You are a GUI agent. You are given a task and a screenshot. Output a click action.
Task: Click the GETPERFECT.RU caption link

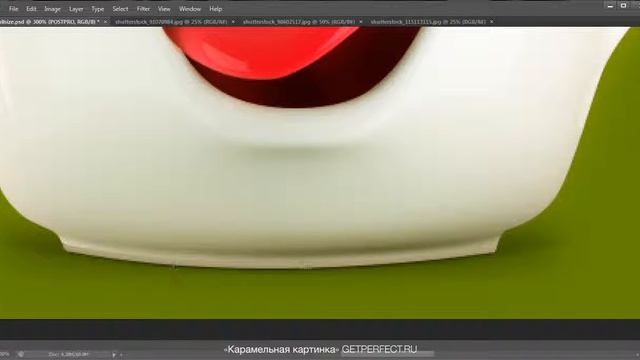379,349
